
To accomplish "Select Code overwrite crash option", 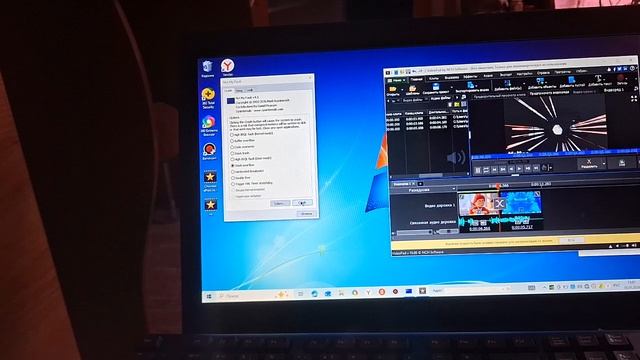I will click(243, 147).
